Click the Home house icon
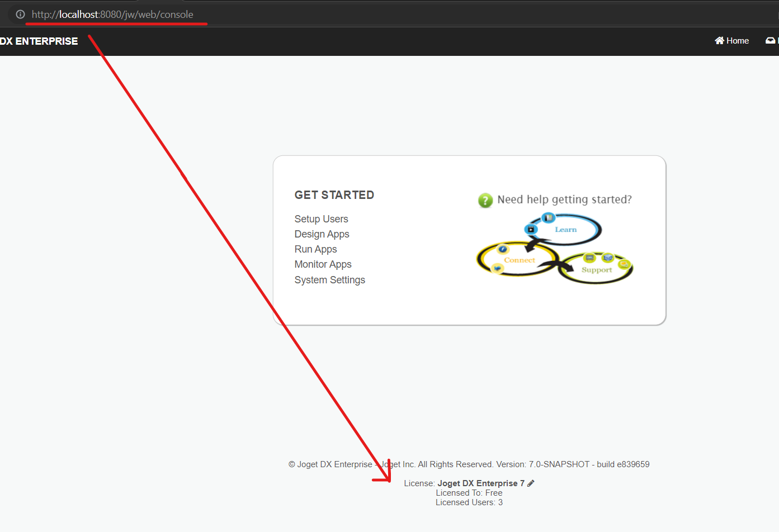The width and height of the screenshot is (779, 532). coord(720,40)
